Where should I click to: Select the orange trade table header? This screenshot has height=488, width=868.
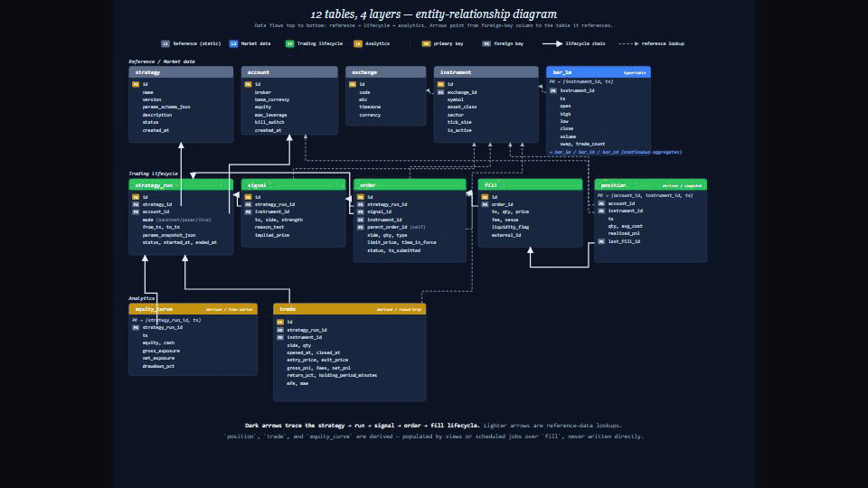350,309
